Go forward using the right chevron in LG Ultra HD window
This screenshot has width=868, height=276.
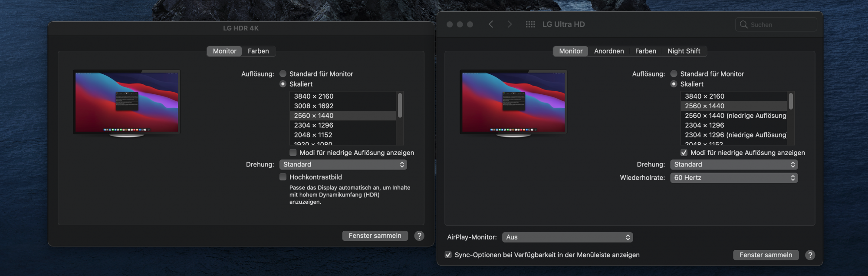(510, 24)
